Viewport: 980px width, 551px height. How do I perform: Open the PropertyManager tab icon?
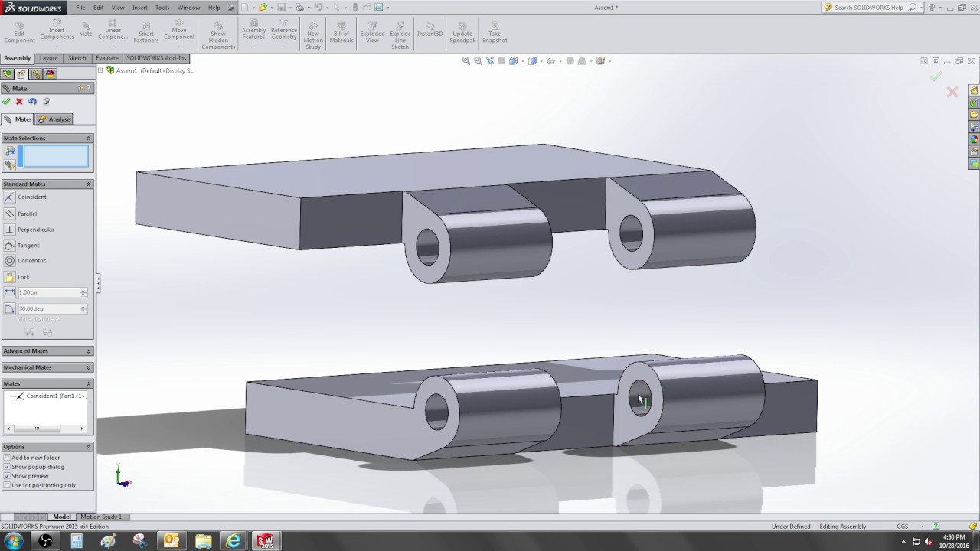click(x=21, y=74)
